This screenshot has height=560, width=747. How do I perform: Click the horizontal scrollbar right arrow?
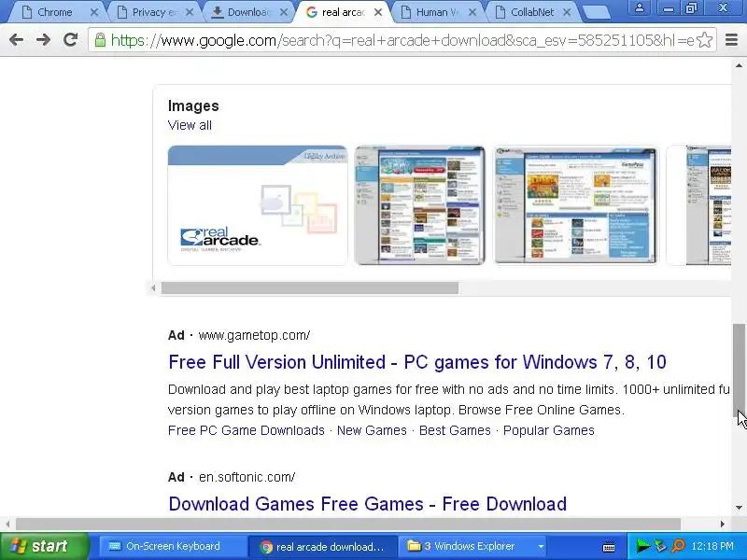[722, 525]
